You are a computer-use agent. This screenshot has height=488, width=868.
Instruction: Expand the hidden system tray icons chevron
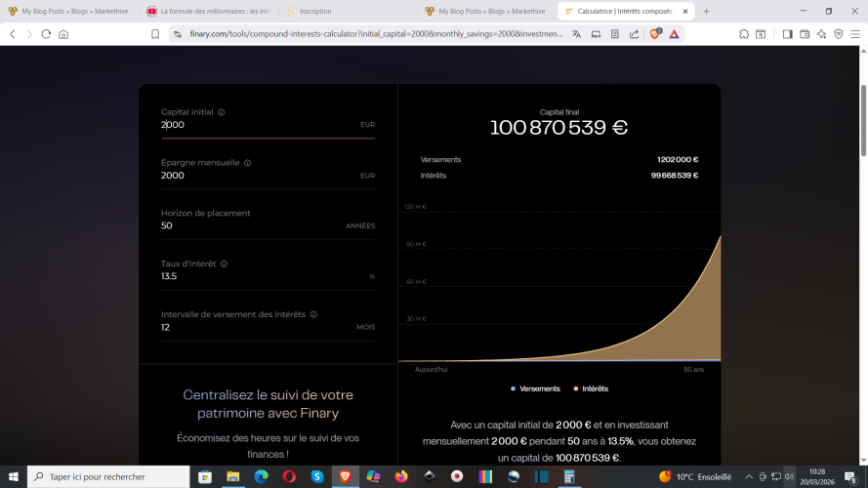747,476
